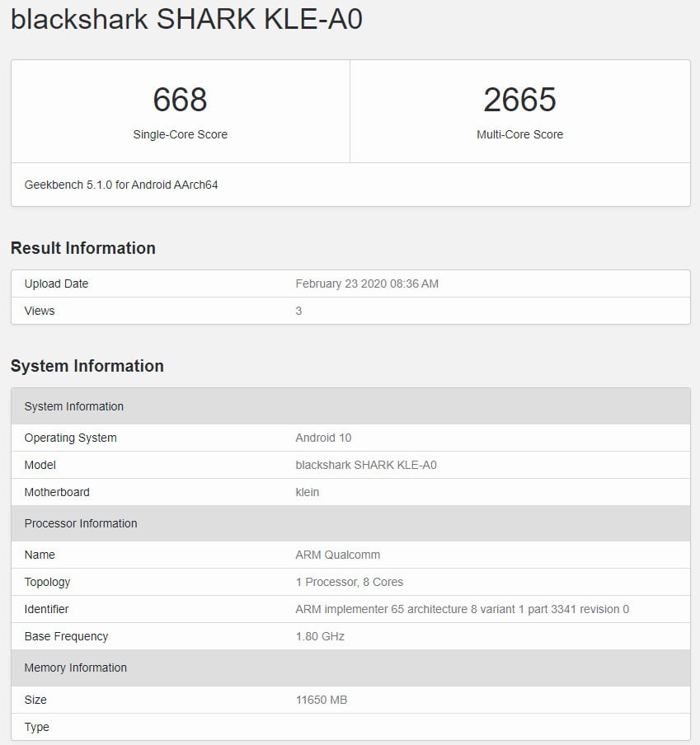The height and width of the screenshot is (745, 700).
Task: Click the topology value 1 Processor, 8 Cores
Action: pos(350,582)
